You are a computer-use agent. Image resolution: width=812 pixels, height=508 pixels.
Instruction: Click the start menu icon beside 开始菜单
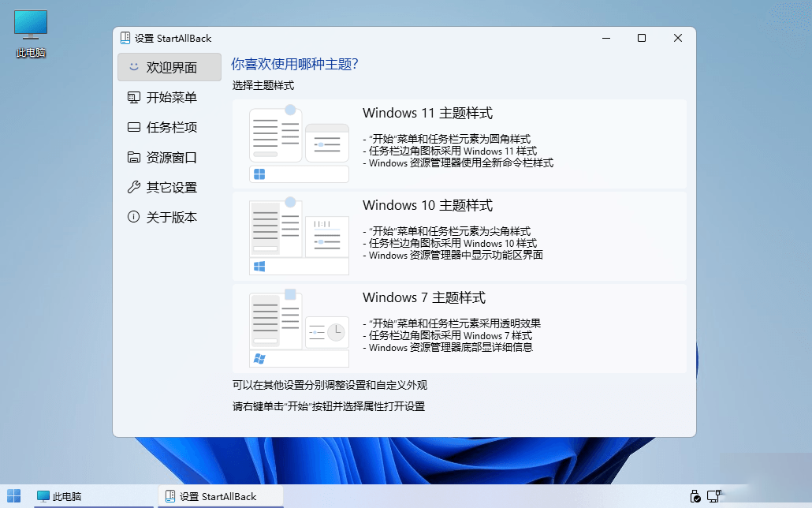point(133,98)
